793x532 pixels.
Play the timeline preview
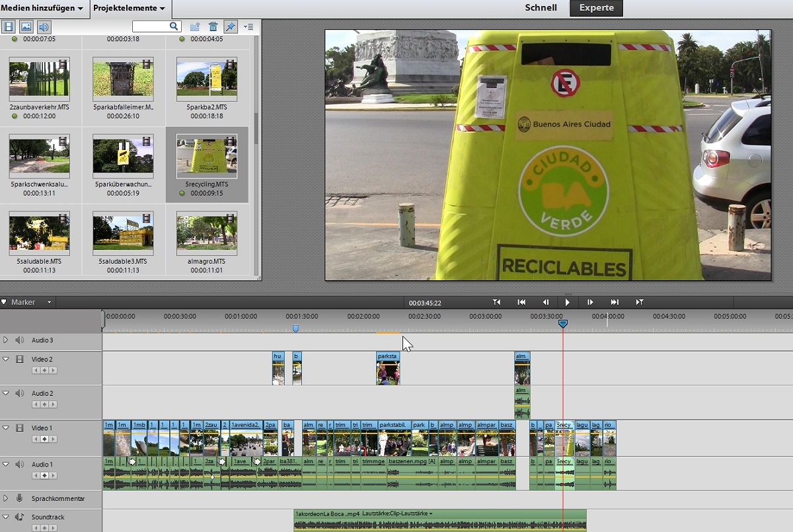[x=568, y=302]
